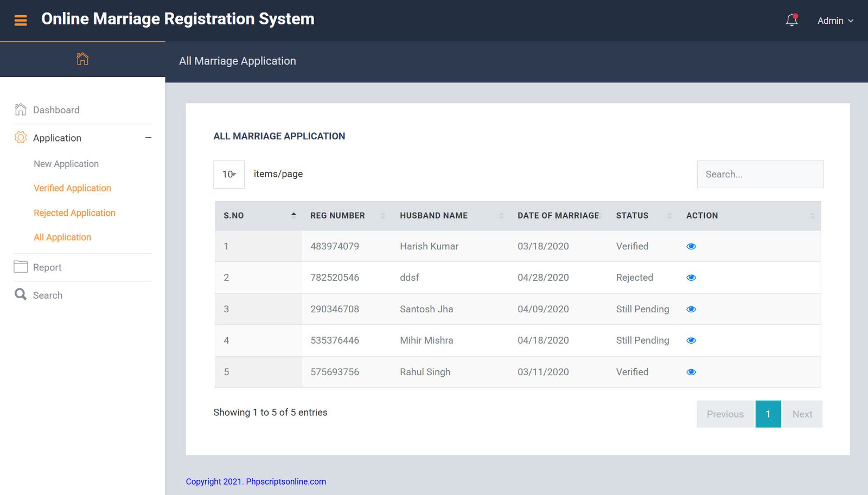Open the Search sidebar menu
This screenshot has width=868, height=495.
point(48,295)
